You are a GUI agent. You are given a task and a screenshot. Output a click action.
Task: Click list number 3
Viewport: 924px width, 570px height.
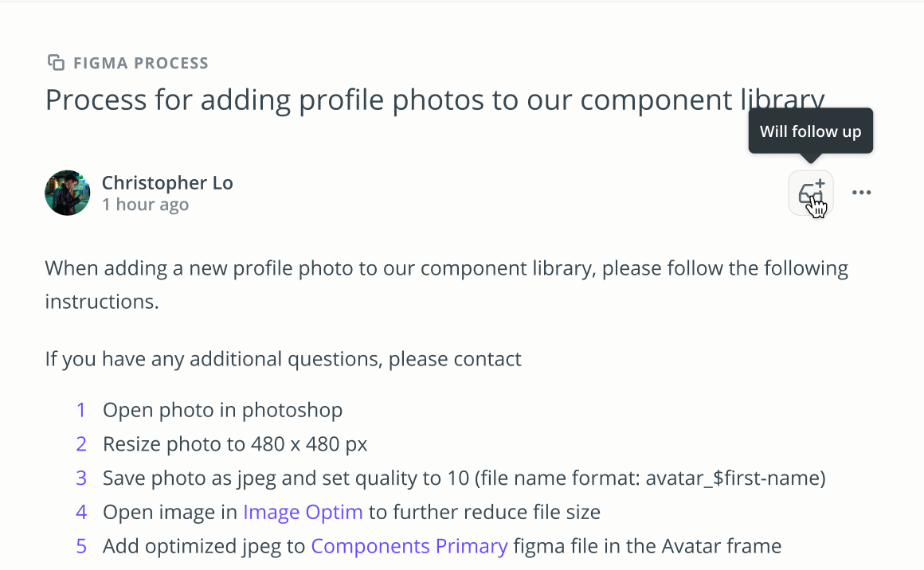[81, 478]
